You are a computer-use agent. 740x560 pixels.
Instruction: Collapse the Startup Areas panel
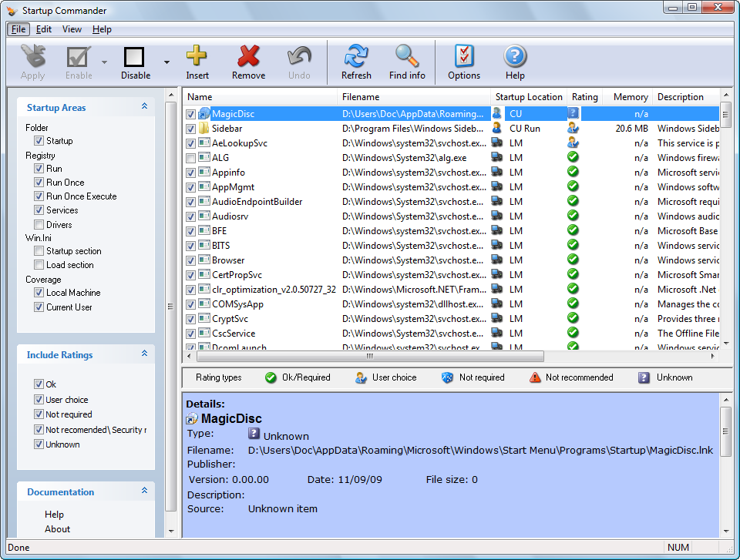click(144, 107)
